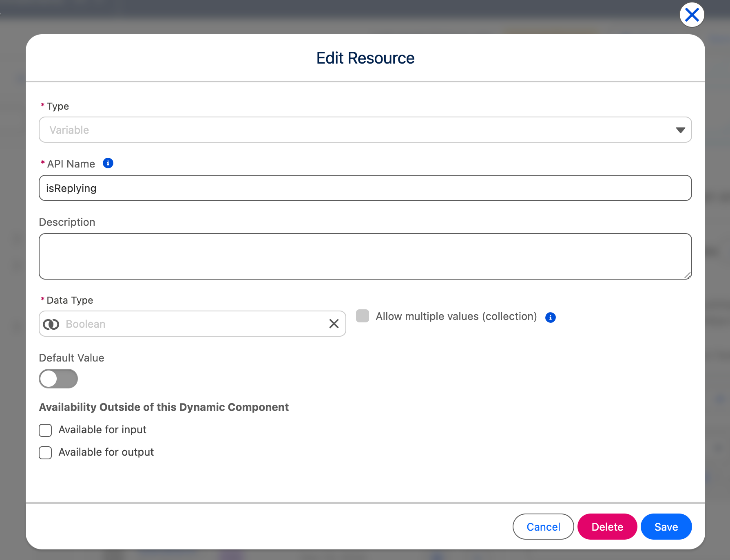730x560 pixels.
Task: Toggle the Default Value switch
Action: point(58,379)
